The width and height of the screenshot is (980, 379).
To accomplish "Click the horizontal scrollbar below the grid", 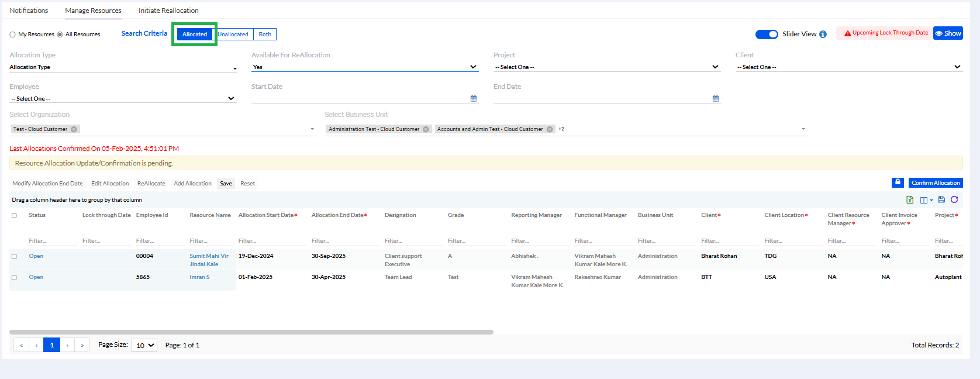I will pos(251,332).
